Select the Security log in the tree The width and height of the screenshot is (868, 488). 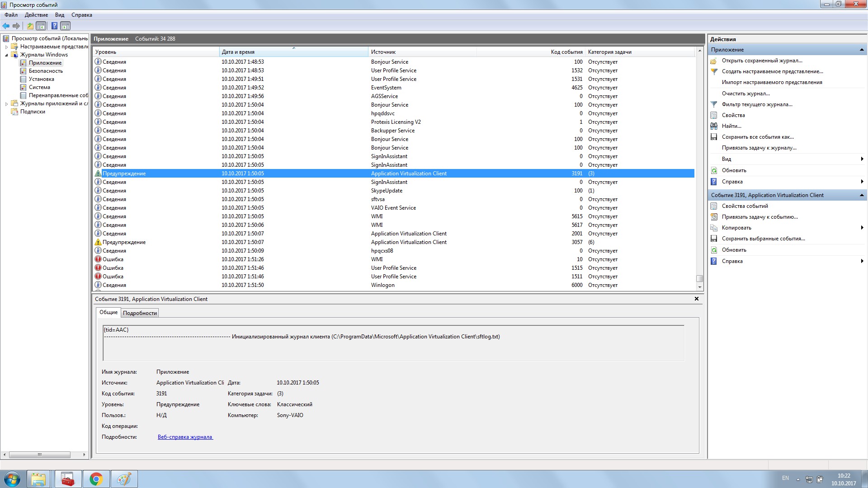pyautogui.click(x=46, y=71)
